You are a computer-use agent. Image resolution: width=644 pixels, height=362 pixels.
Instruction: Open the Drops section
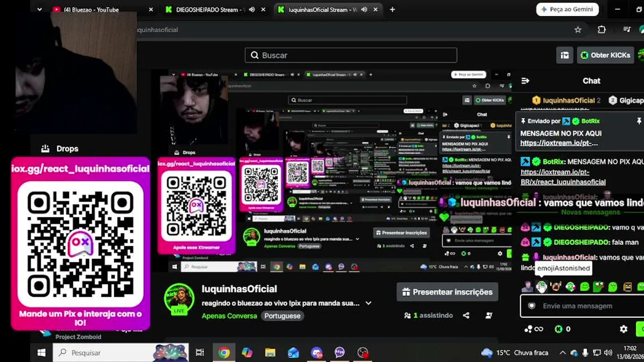click(60, 149)
